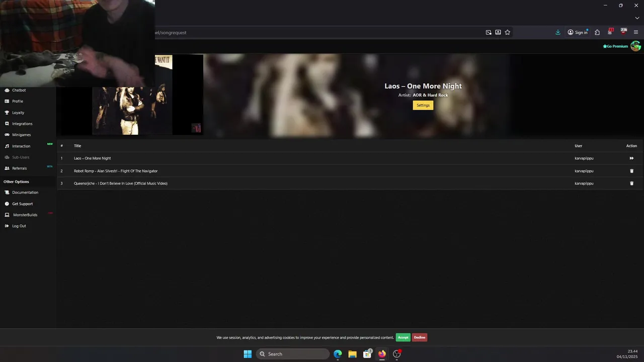This screenshot has height=362, width=644.
Task: Open the Windows Start menu
Action: (x=248, y=354)
